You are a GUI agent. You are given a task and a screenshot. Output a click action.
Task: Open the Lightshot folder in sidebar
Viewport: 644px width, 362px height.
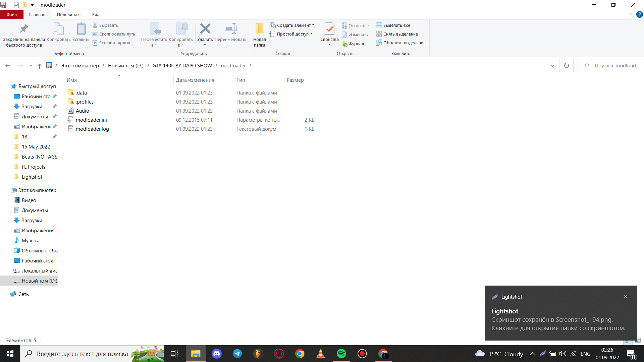click(x=32, y=177)
